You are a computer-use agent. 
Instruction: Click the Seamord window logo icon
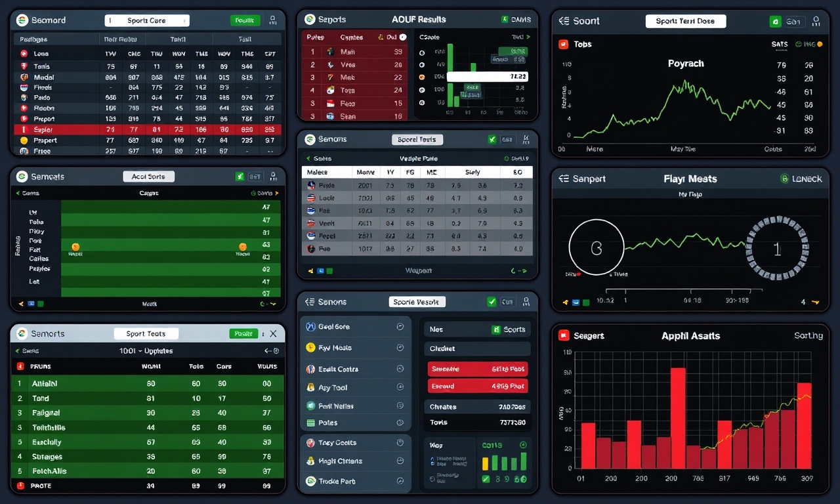point(22,20)
